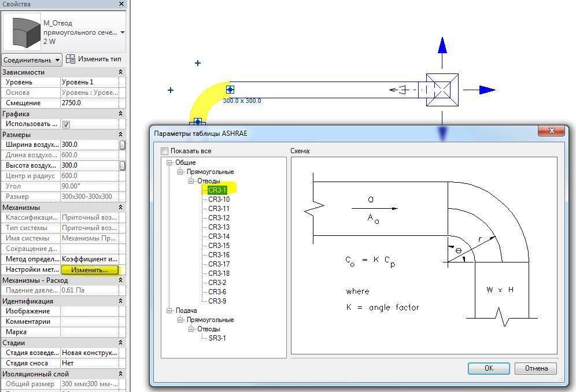Select CR3-10 fitting table entry

click(219, 199)
